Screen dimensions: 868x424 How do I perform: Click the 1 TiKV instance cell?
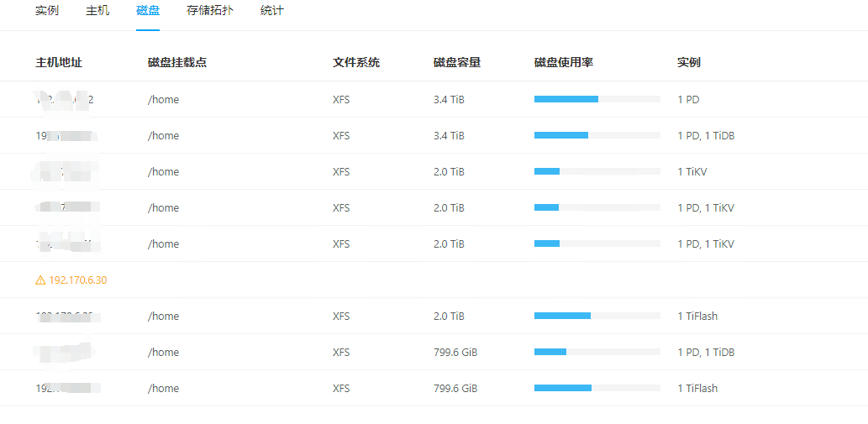coord(694,171)
